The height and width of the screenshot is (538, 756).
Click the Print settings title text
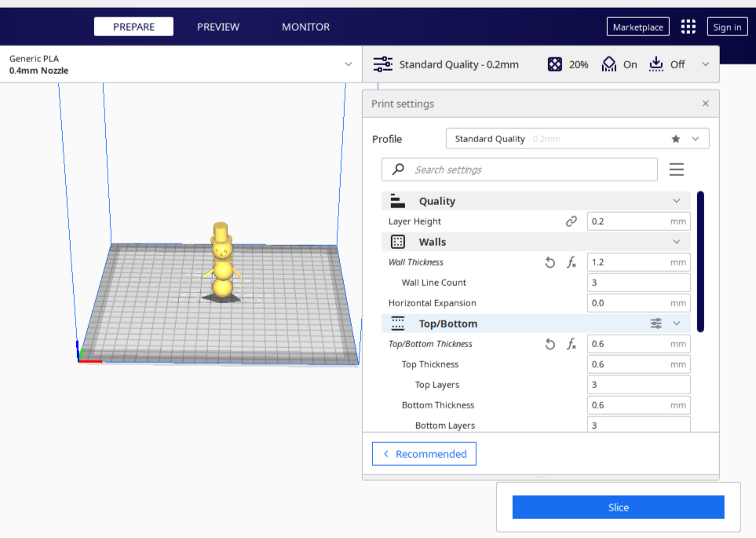click(x=403, y=104)
